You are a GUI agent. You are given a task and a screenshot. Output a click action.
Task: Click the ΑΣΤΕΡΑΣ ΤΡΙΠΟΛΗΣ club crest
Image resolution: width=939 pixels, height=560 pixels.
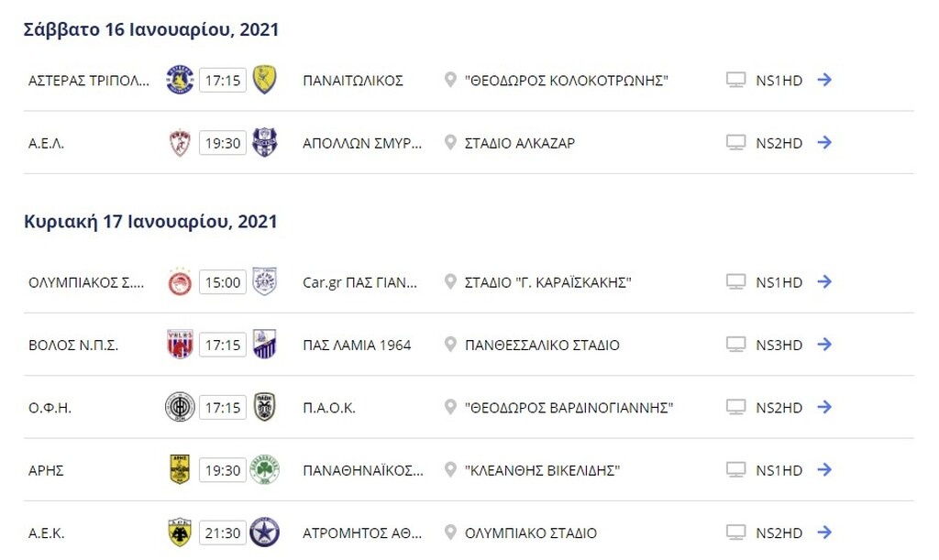(x=180, y=80)
